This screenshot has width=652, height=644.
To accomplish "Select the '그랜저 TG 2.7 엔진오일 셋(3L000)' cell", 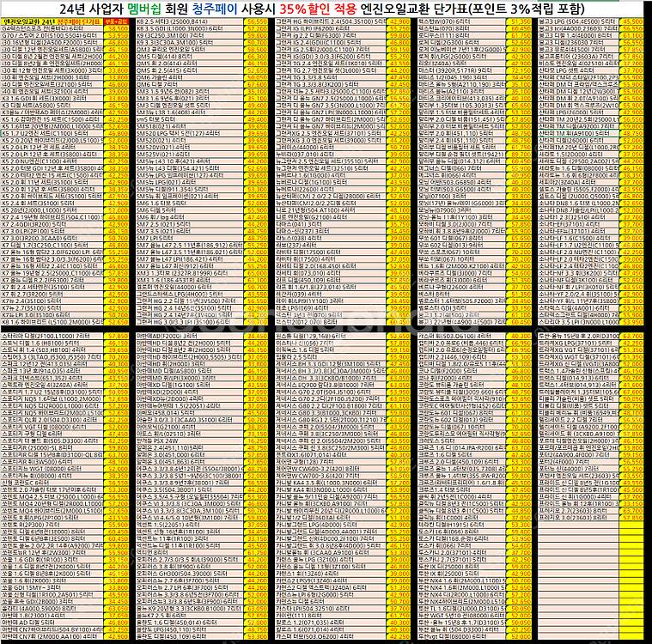I will (330, 70).
